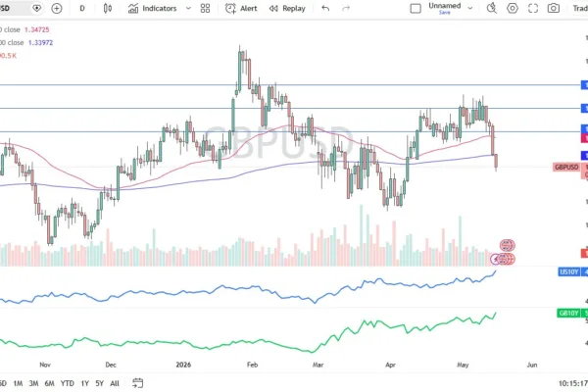Screen dimensions: 588x392
Task: Click the moving average value 1.33972
Action: (x=40, y=43)
